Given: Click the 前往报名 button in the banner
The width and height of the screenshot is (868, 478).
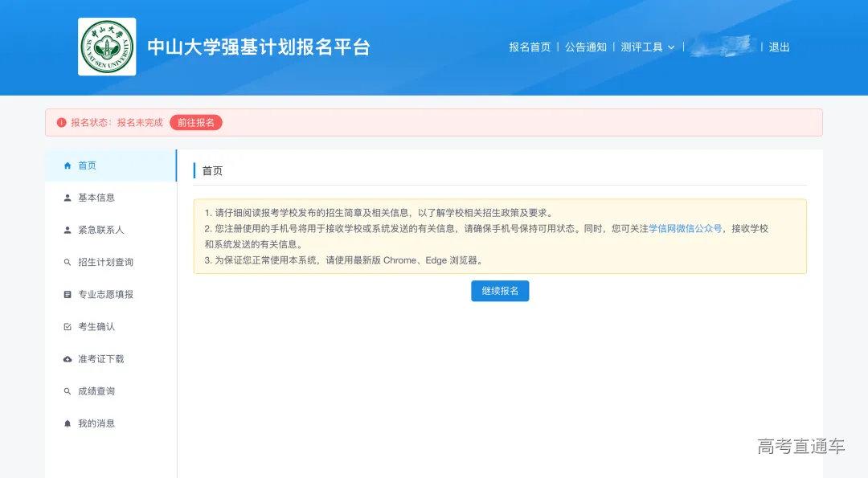Looking at the screenshot, I should tap(195, 122).
